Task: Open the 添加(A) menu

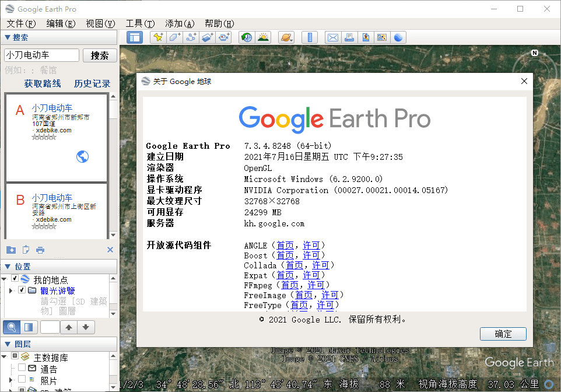Action: [180, 24]
